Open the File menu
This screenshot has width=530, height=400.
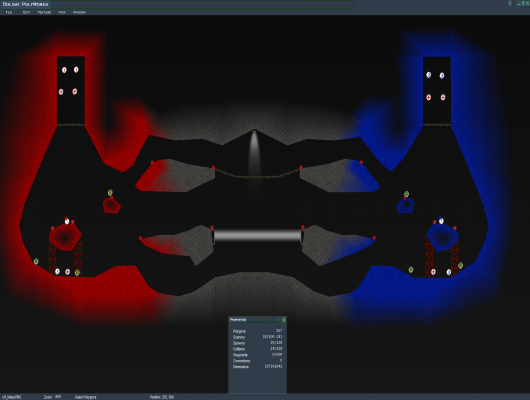9,12
